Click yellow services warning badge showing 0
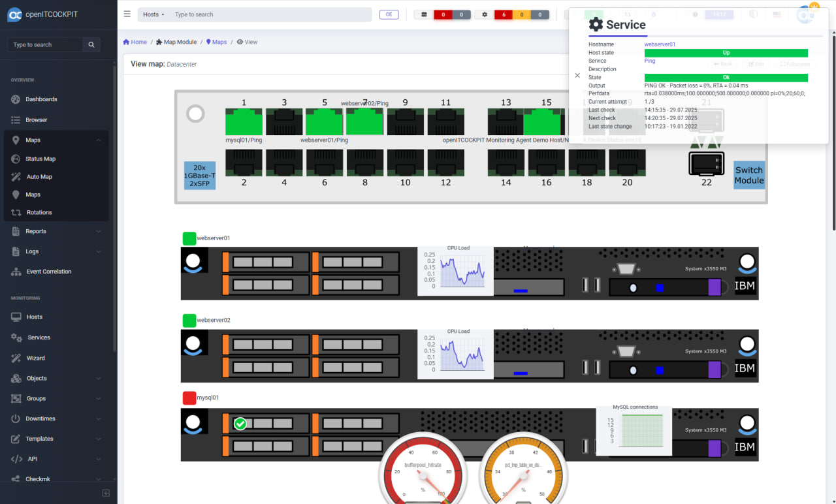 (x=522, y=14)
